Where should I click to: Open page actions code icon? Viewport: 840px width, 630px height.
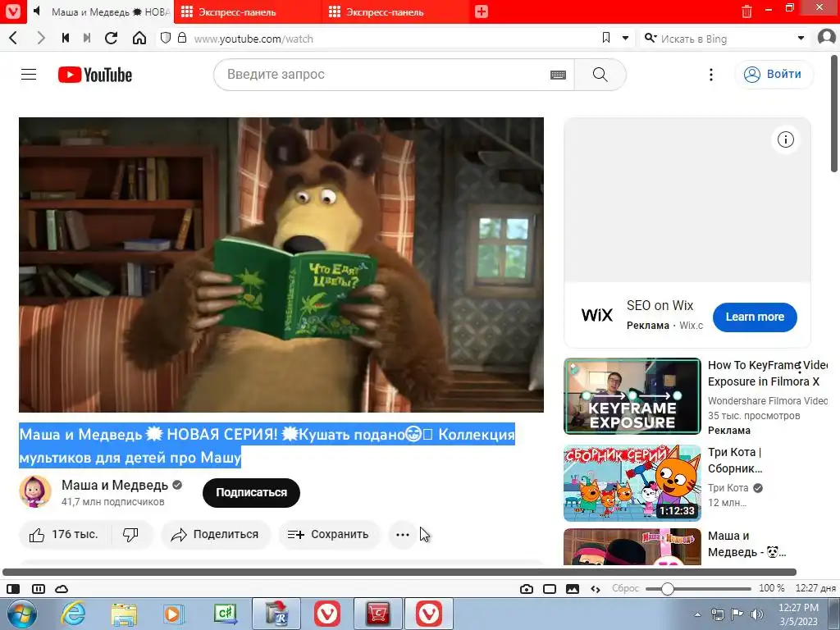coord(596,589)
